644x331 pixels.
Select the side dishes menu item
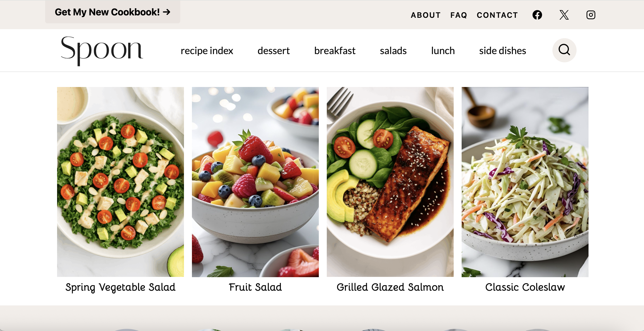click(x=503, y=51)
